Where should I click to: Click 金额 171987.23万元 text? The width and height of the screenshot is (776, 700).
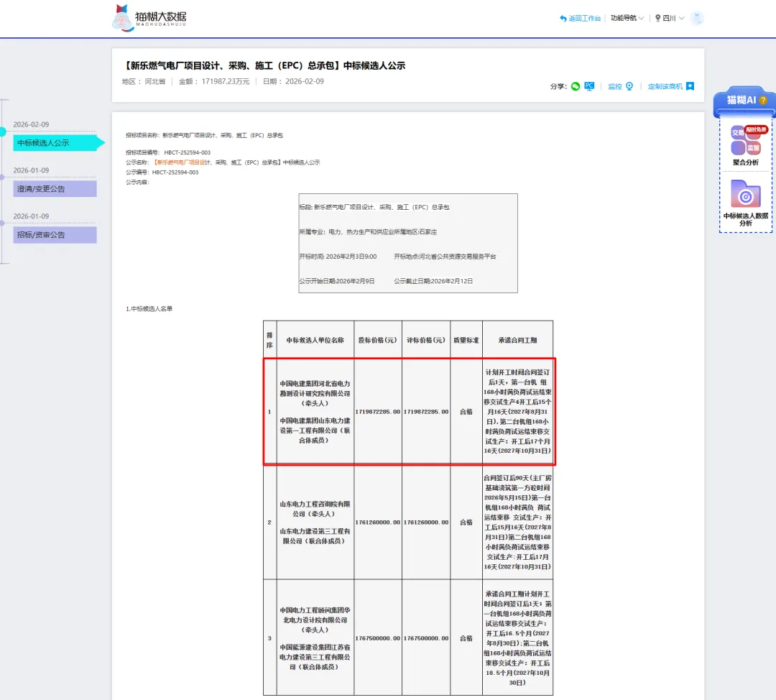[x=214, y=81]
